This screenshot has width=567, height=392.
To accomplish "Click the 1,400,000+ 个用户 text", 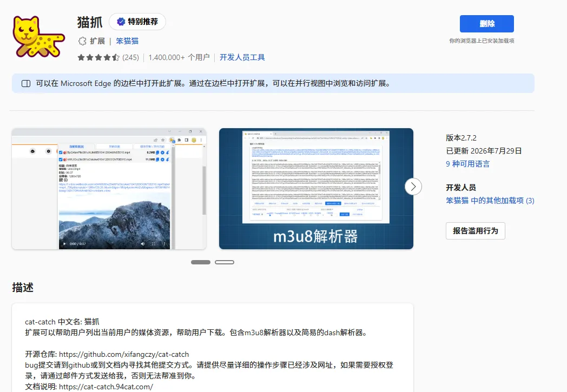I will pyautogui.click(x=179, y=57).
